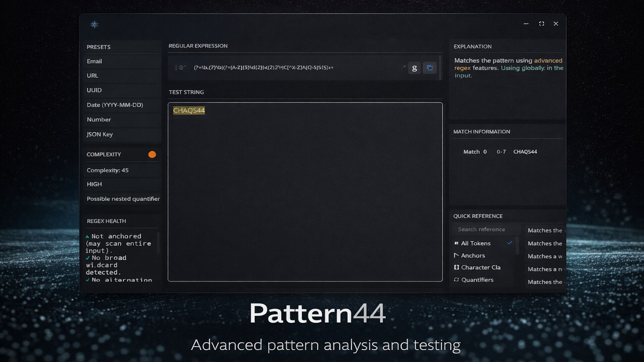Toggle the All Tokens checkmark
The height and width of the screenshot is (362, 644).
coord(509,243)
